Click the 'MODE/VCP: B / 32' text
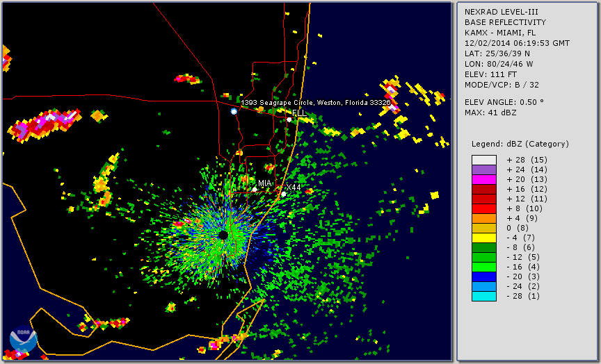The width and height of the screenshot is (601, 364). point(502,85)
